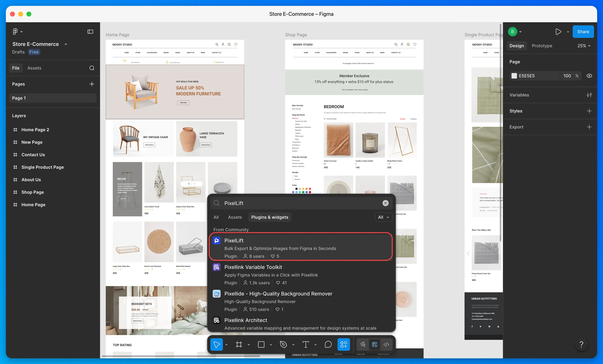
Task: Click the 100 opacity value field
Action: pyautogui.click(x=567, y=76)
